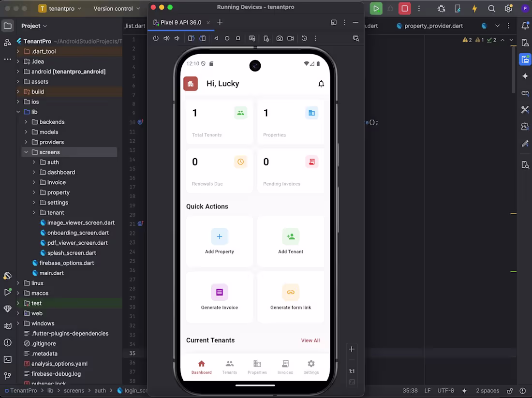Click the notification bell in the app
The height and width of the screenshot is (398, 532).
321,84
